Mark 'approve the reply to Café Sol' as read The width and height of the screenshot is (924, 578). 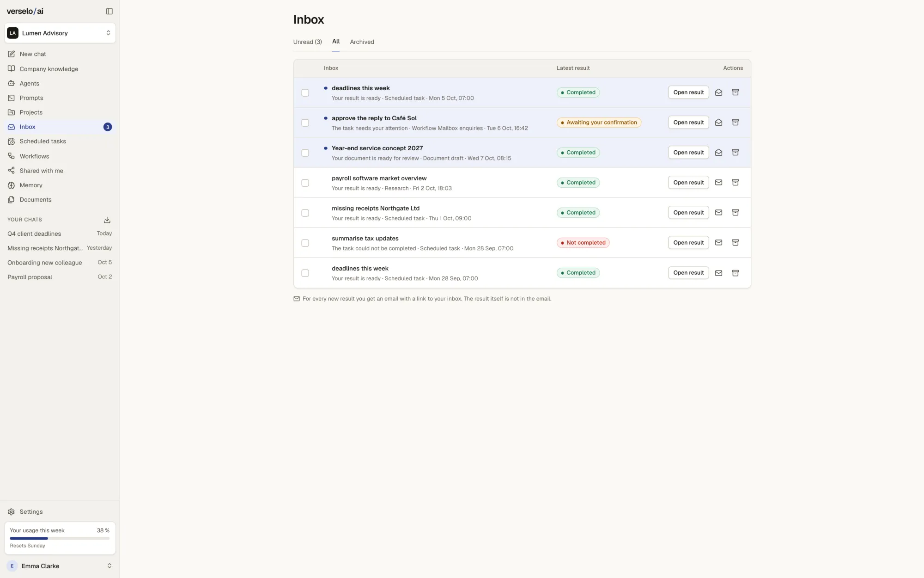point(718,123)
